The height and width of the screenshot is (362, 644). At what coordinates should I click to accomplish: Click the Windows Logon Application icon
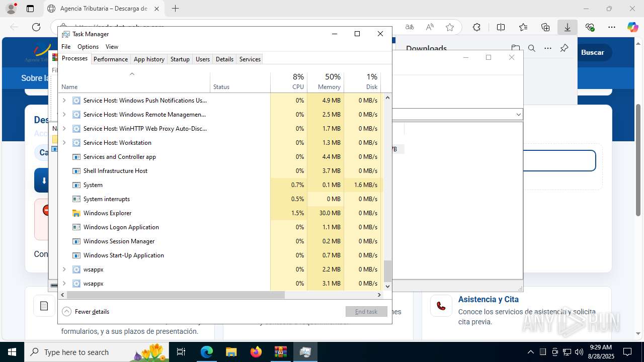[x=76, y=227]
